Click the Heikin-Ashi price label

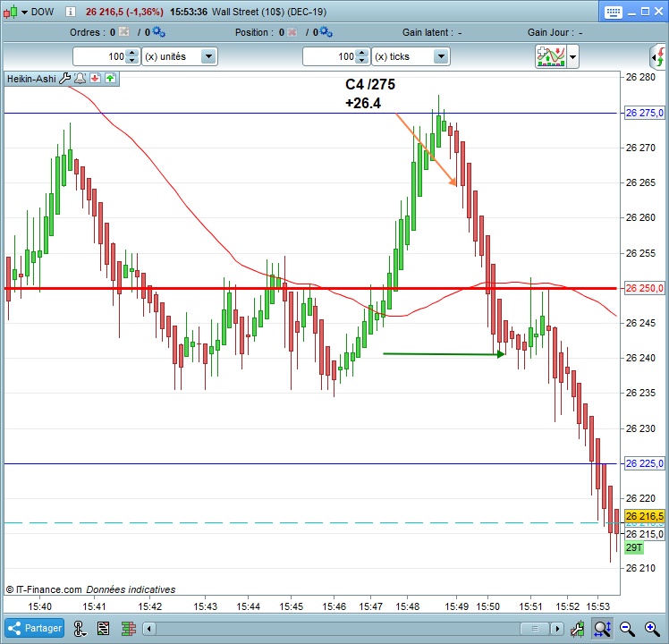click(31, 79)
